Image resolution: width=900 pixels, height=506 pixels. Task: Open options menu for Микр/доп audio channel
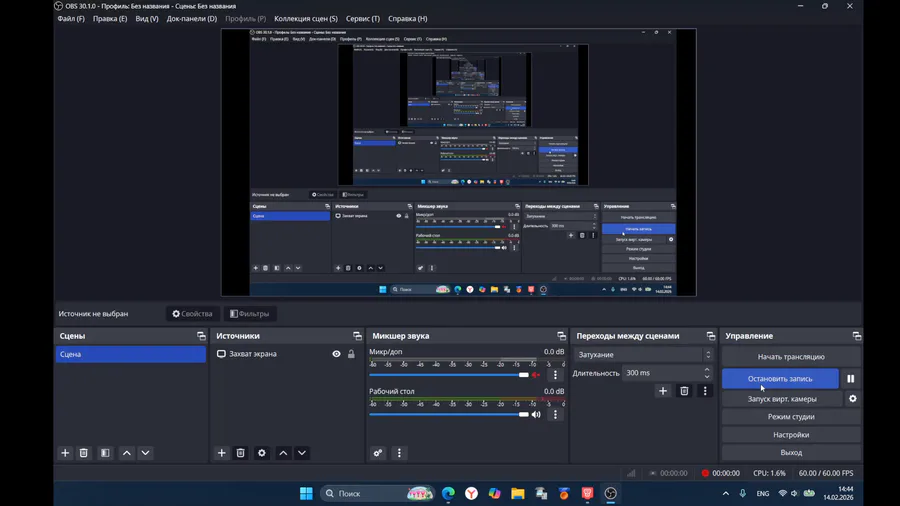(555, 375)
